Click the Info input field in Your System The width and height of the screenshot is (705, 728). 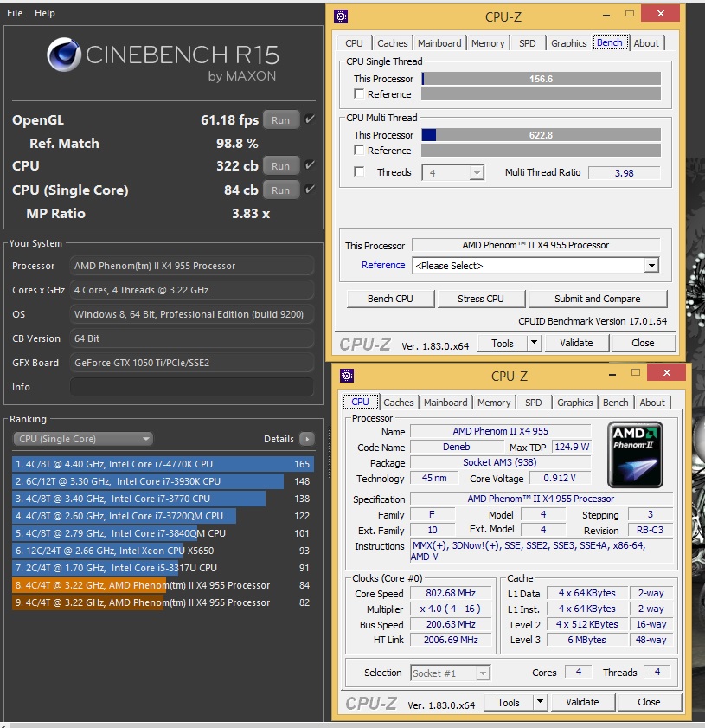point(191,387)
